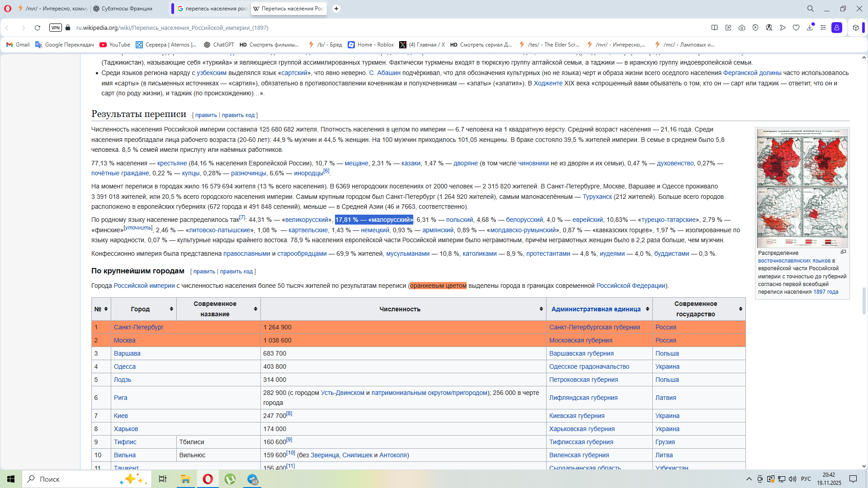Click the ad blocker shield icon
The height and width of the screenshot is (488, 868).
(x=755, y=28)
